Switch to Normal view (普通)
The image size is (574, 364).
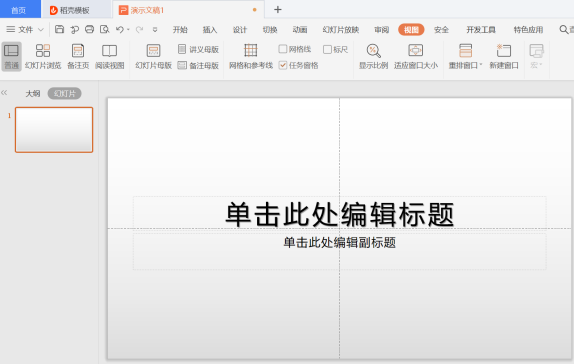coord(11,56)
